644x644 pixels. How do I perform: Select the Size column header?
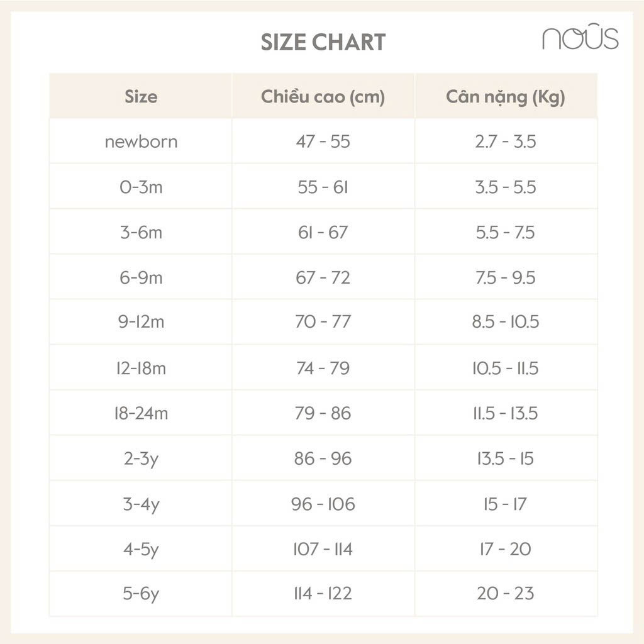(141, 97)
